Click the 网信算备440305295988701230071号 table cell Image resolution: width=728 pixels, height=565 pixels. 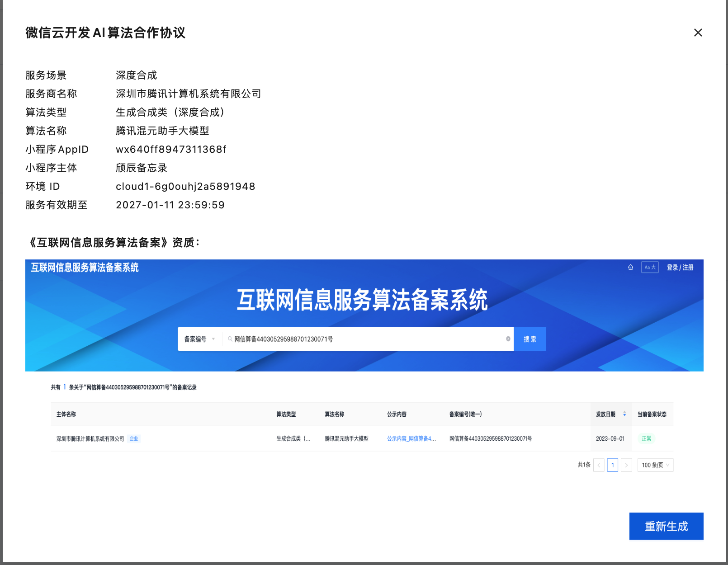click(x=491, y=438)
